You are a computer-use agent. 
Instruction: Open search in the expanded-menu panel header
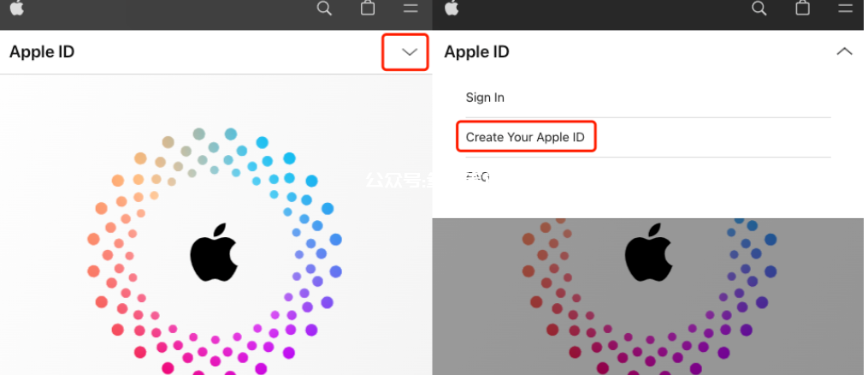click(x=759, y=9)
